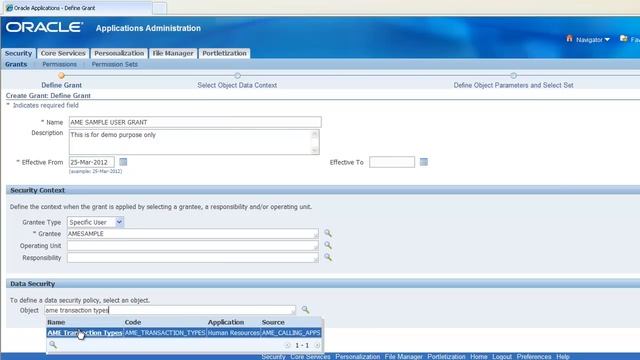Click the Object search magnifier icon
The width and height of the screenshot is (640, 360).
click(x=305, y=310)
